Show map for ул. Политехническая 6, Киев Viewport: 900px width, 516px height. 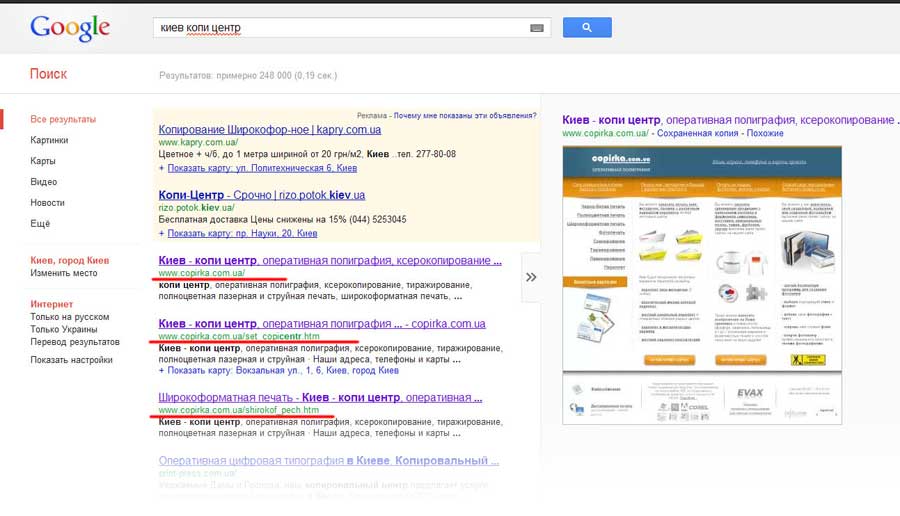[x=262, y=168]
